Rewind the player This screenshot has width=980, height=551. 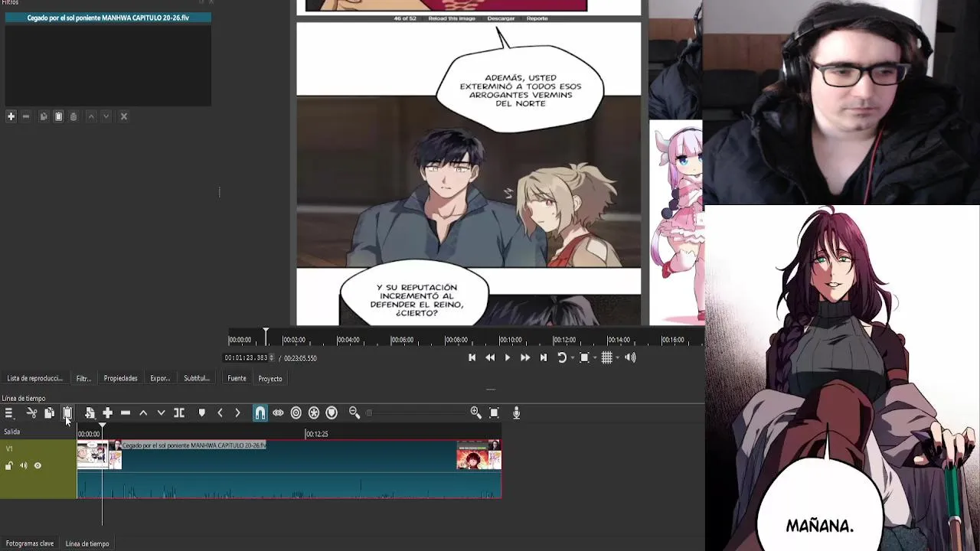[x=490, y=357]
